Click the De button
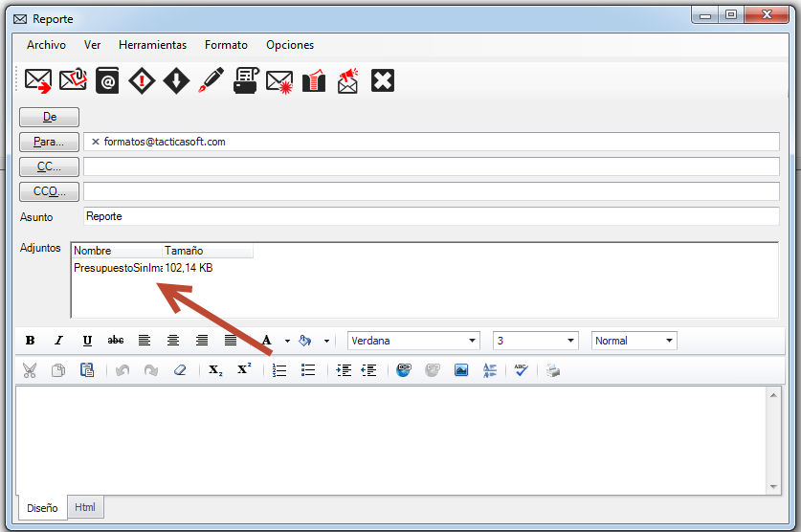Viewport: 801px width, 532px height. tap(49, 117)
